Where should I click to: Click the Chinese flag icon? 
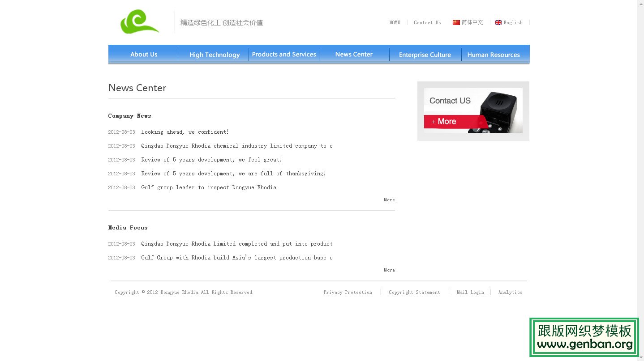456,22
